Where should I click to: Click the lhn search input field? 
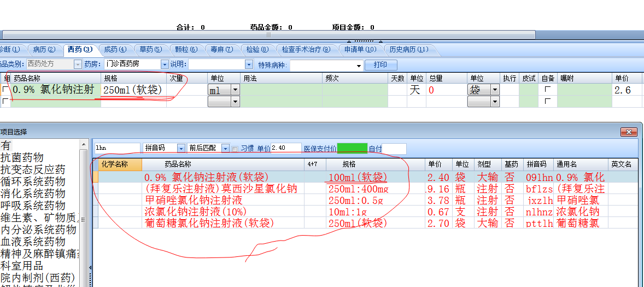click(x=118, y=148)
